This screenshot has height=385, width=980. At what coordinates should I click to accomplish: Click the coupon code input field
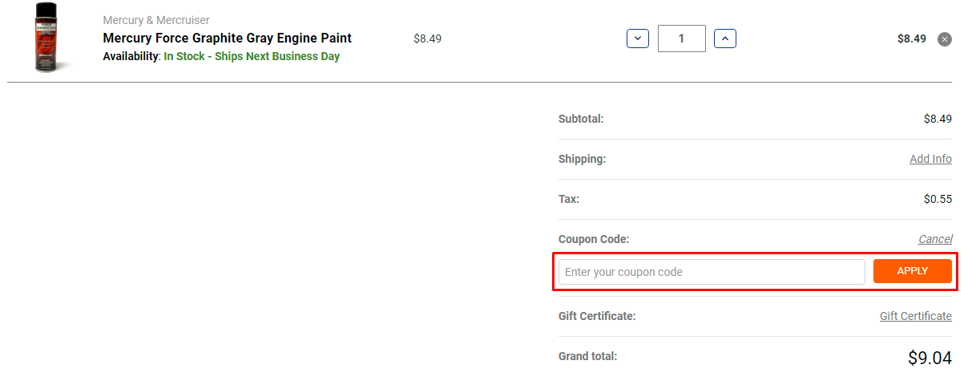[x=712, y=272]
